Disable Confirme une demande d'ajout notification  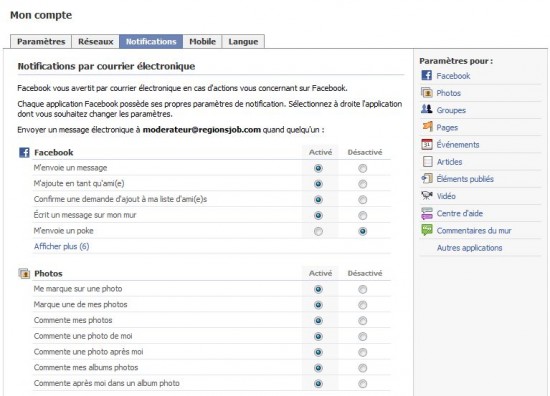[x=363, y=200]
